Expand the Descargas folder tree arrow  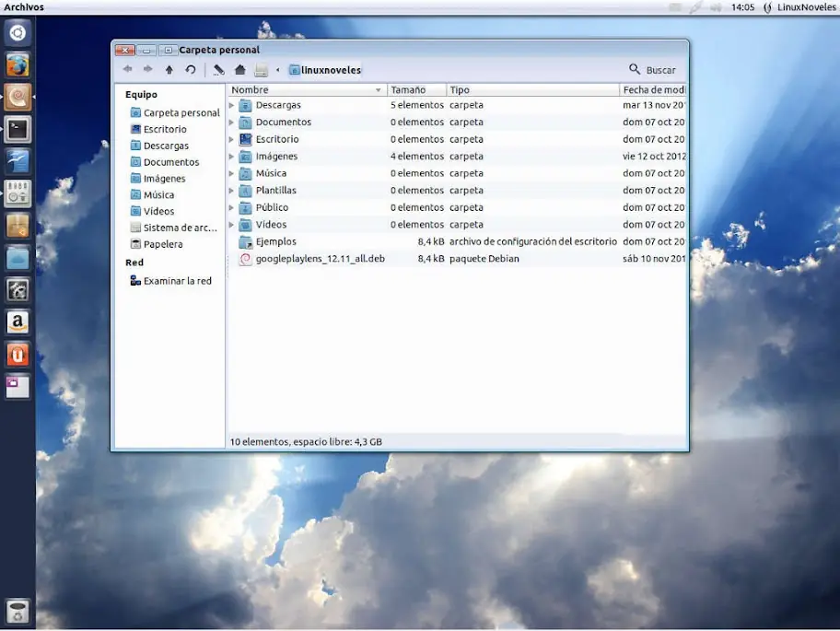(231, 105)
